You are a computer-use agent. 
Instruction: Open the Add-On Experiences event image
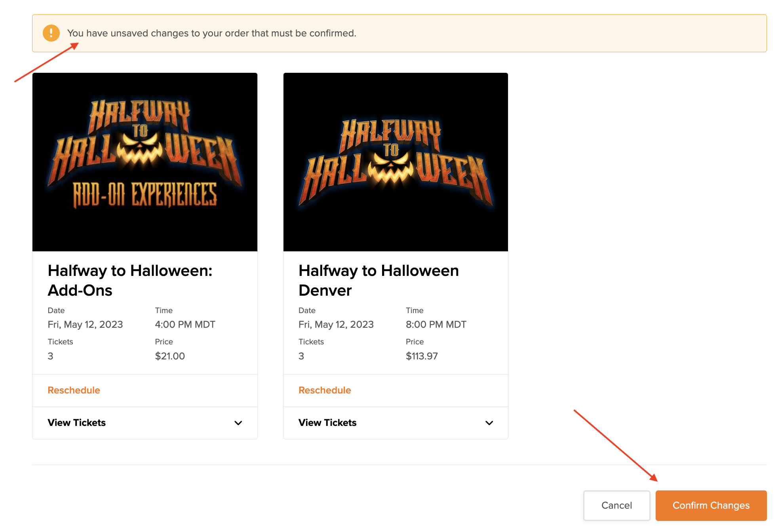point(145,162)
